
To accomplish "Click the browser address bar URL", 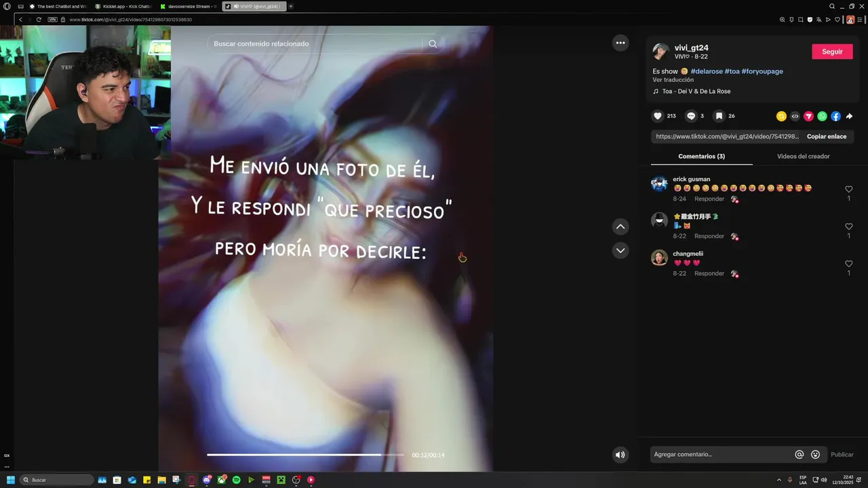I will click(x=130, y=20).
